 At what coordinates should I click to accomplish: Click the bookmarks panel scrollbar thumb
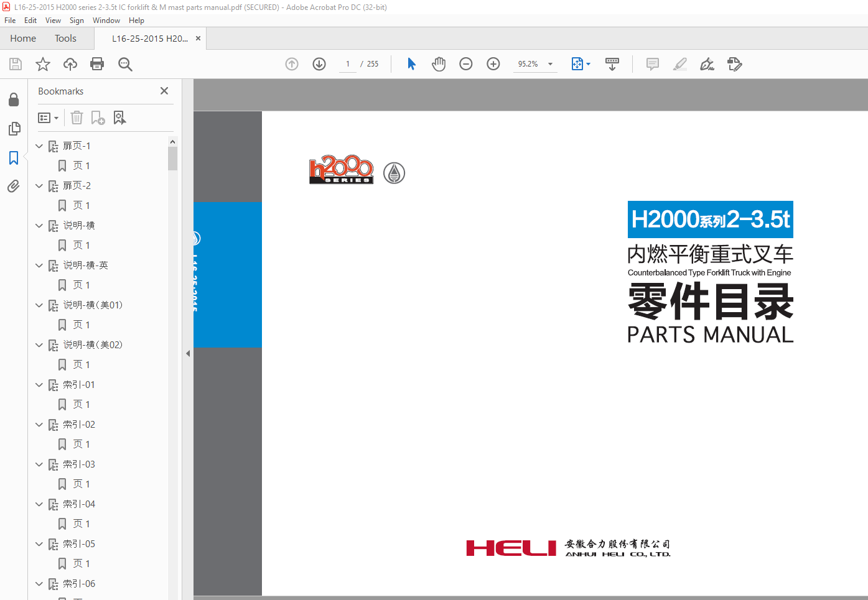172,159
